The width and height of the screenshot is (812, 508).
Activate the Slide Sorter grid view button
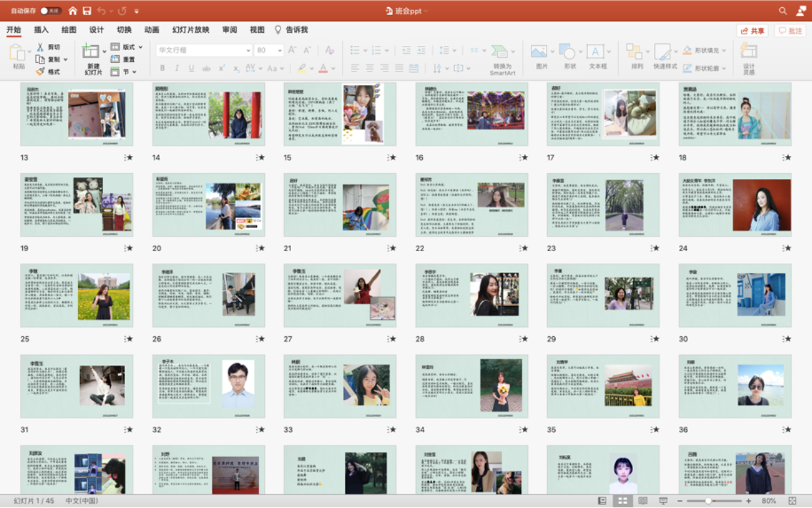(623, 501)
